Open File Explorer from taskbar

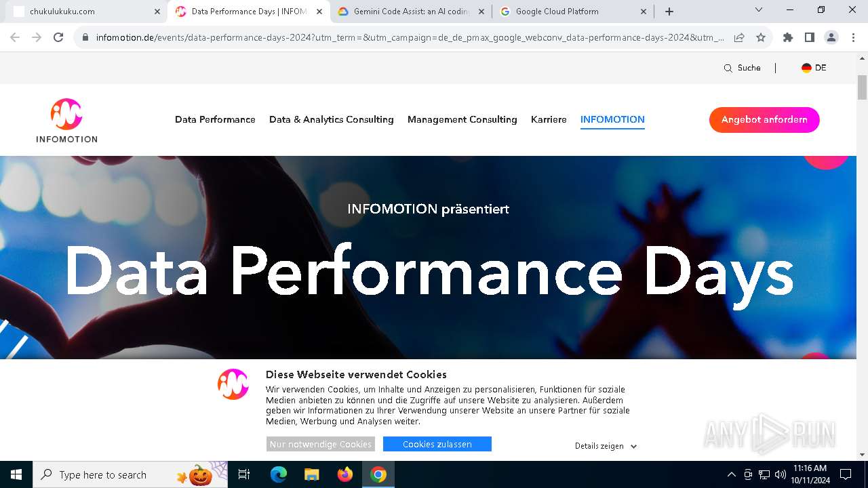click(311, 474)
